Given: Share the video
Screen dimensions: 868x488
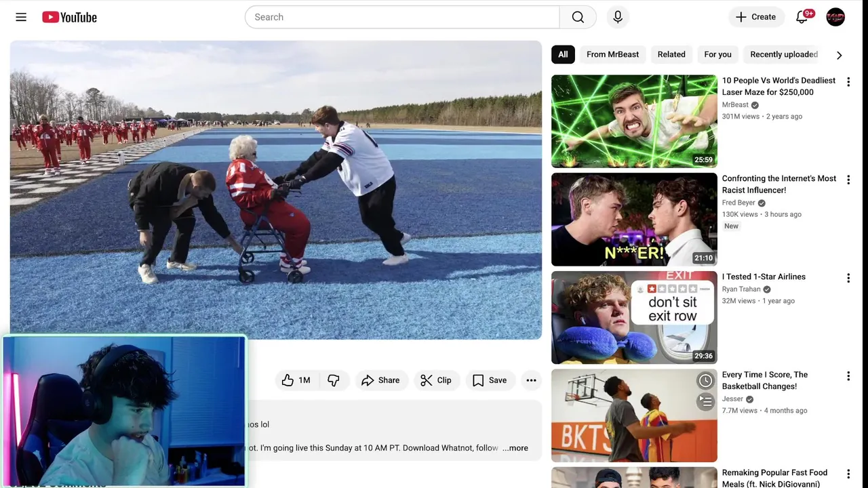Looking at the screenshot, I should pyautogui.click(x=380, y=380).
